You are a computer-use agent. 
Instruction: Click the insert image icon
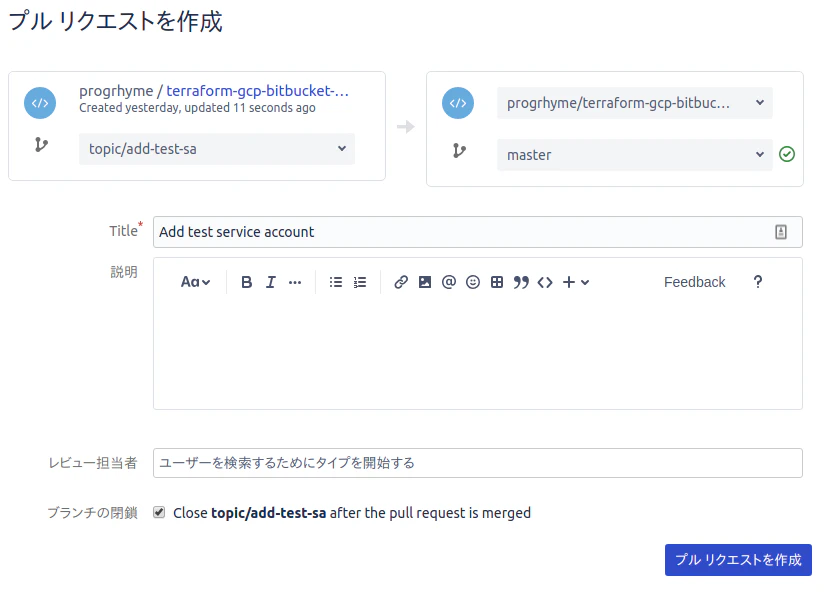tap(425, 282)
